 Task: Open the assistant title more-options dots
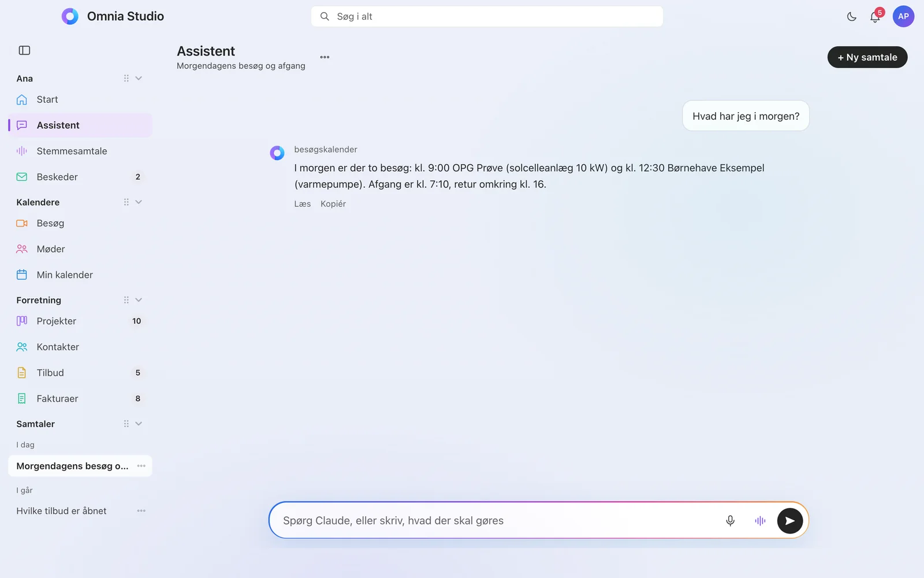point(325,57)
